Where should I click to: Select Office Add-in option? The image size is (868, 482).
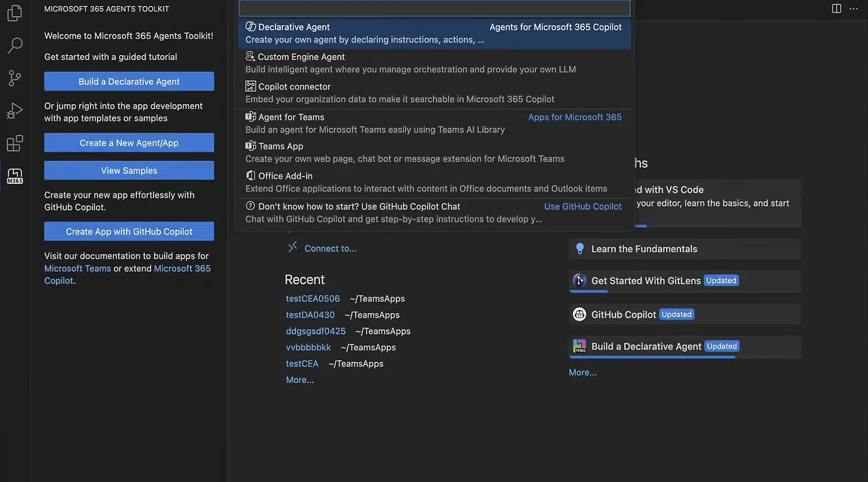(x=435, y=182)
